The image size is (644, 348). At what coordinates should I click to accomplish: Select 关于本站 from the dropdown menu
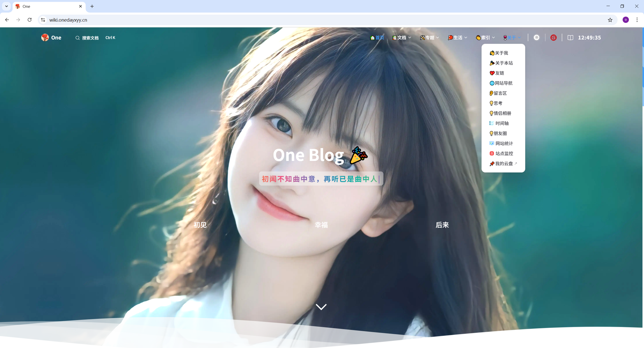[x=504, y=63]
